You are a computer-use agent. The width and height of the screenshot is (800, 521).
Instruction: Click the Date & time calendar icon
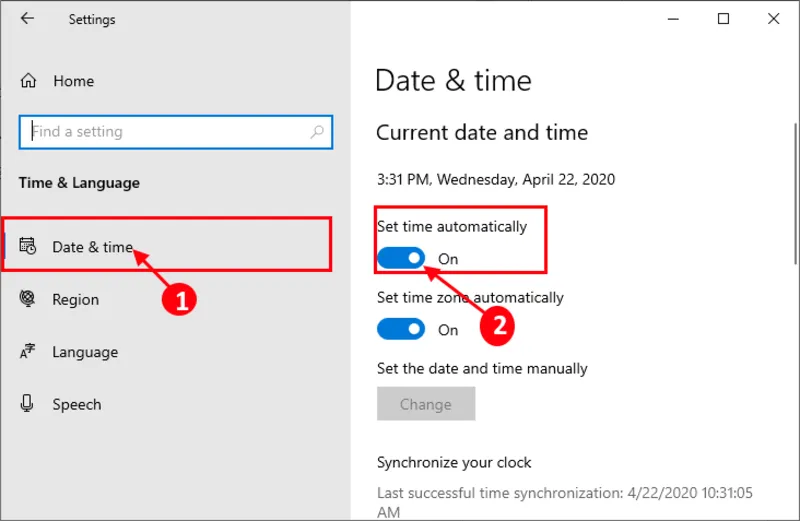(x=28, y=245)
